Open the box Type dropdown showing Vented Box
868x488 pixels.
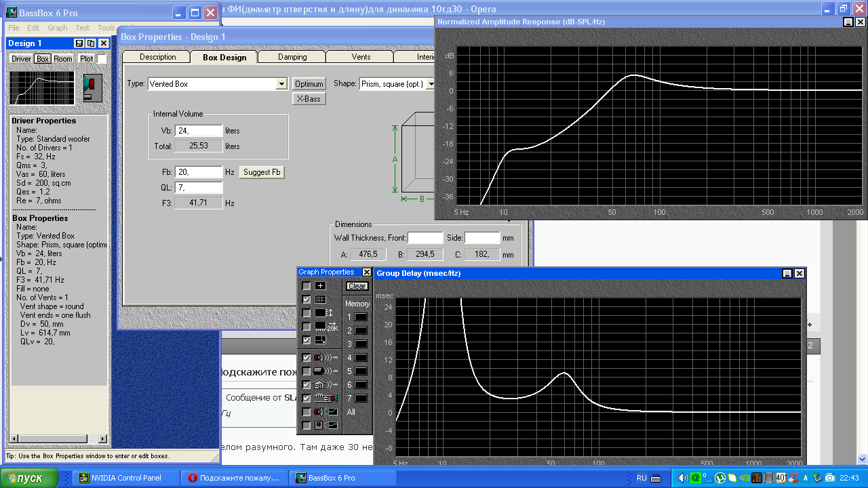point(281,84)
